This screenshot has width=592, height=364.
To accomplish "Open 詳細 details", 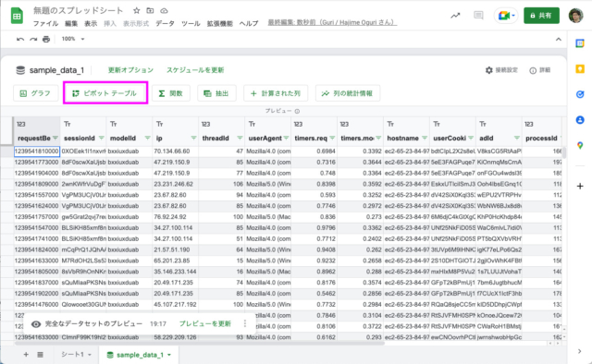I will coord(540,70).
